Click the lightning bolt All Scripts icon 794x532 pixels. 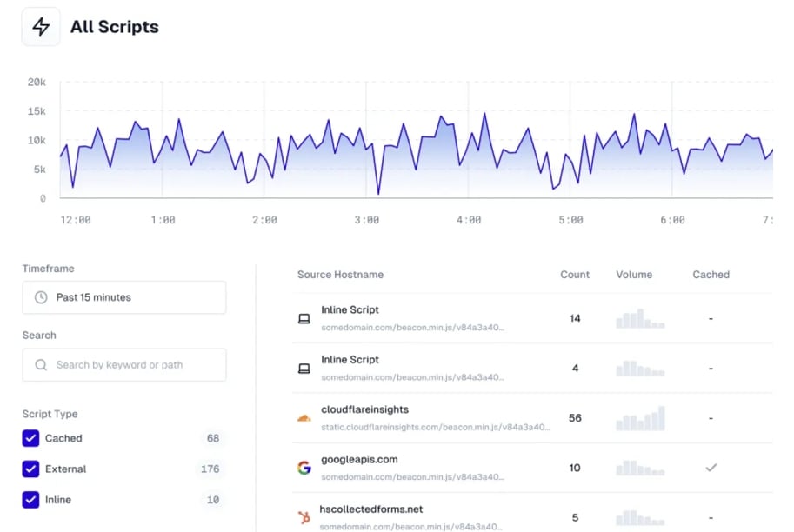coord(41,27)
